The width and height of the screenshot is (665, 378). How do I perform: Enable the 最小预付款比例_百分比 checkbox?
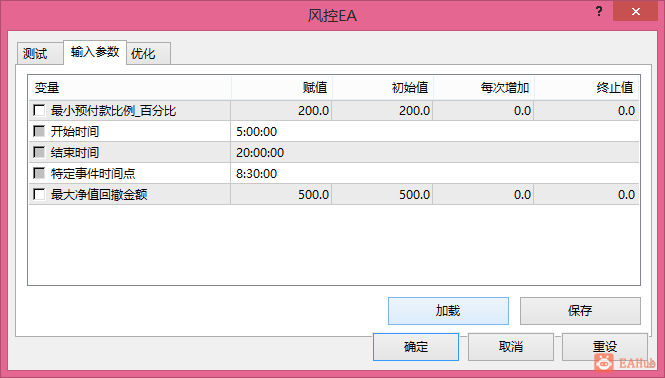(39, 111)
